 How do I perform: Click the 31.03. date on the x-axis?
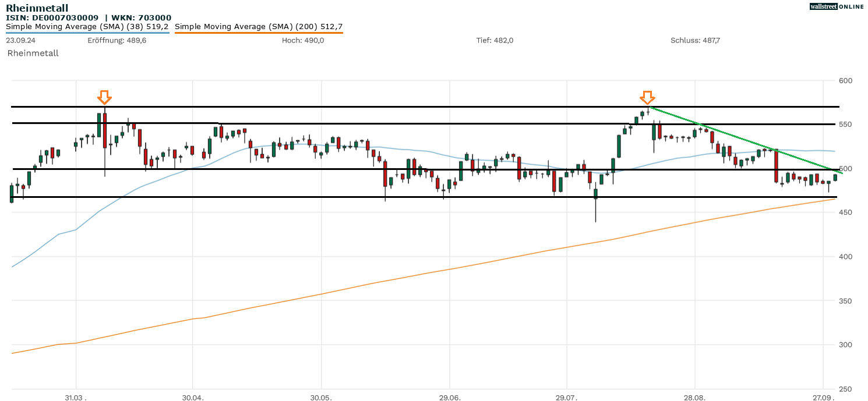click(75, 398)
